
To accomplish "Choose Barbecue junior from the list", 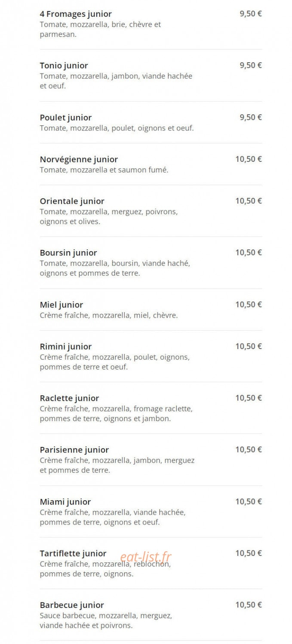I will 72,605.
